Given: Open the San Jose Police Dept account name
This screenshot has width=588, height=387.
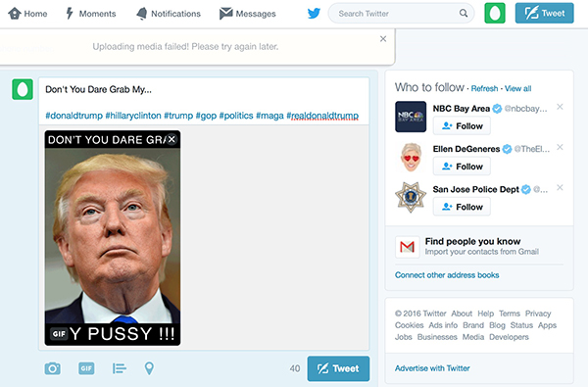Looking at the screenshot, I should point(476,189).
